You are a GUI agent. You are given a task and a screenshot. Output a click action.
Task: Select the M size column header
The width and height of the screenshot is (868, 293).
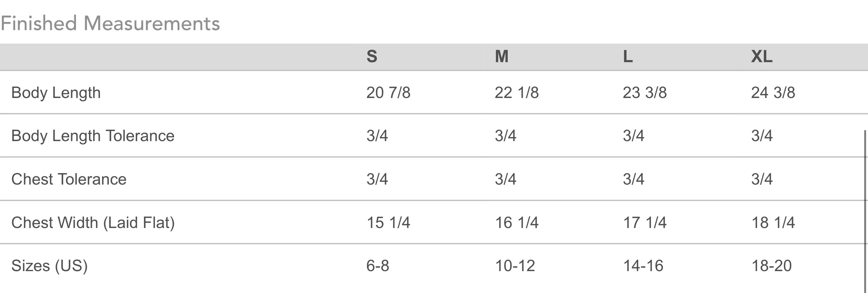(x=502, y=56)
